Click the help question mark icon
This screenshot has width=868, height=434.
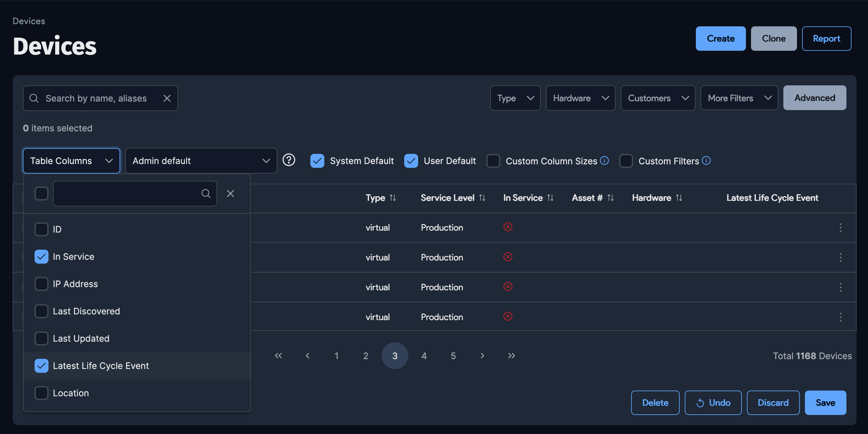tap(288, 160)
